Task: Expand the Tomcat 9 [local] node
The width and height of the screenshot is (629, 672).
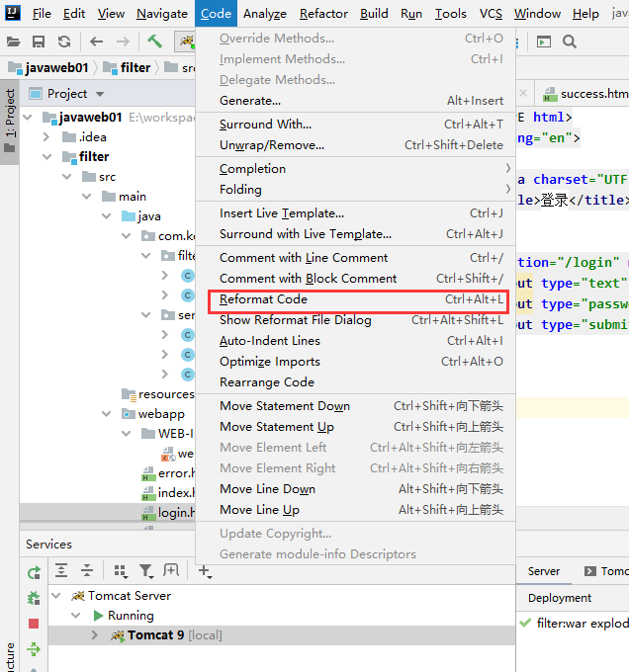Action: tap(95, 635)
